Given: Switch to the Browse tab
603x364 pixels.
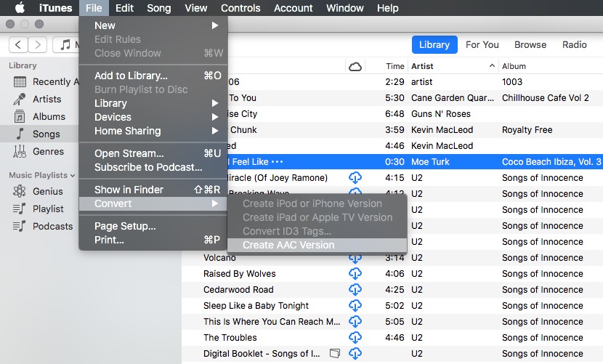Looking at the screenshot, I should pyautogui.click(x=530, y=44).
